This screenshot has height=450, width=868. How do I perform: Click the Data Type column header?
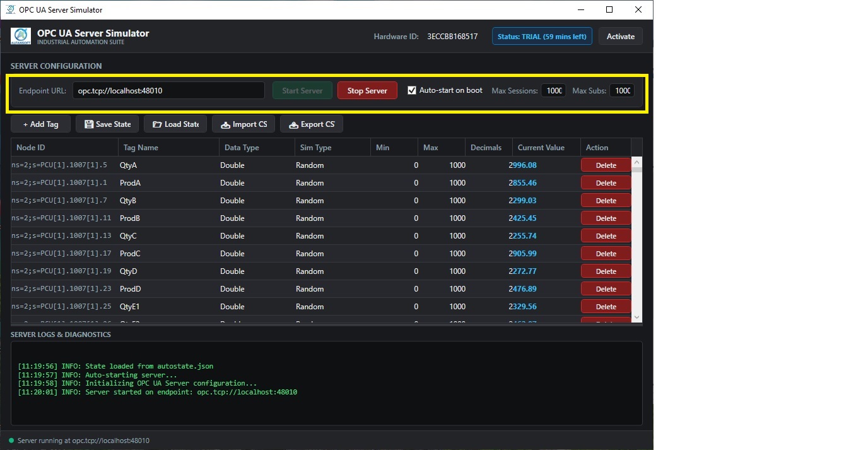click(257, 147)
